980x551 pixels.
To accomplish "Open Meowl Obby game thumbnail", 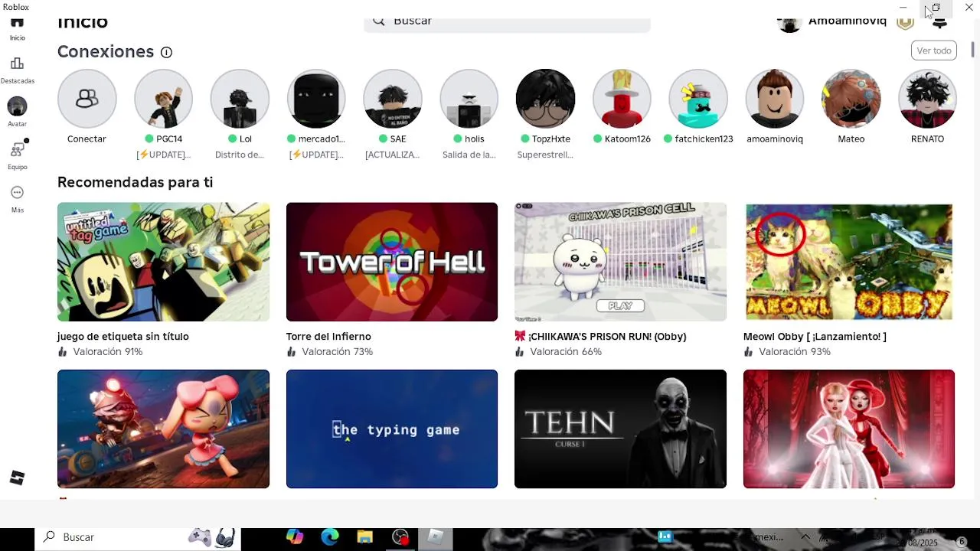I will coord(849,262).
